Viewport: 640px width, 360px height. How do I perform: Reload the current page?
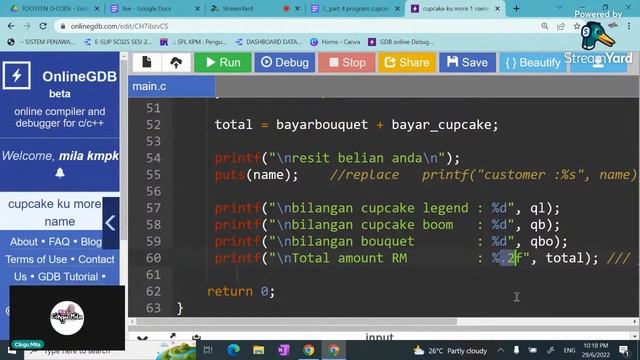43,26
